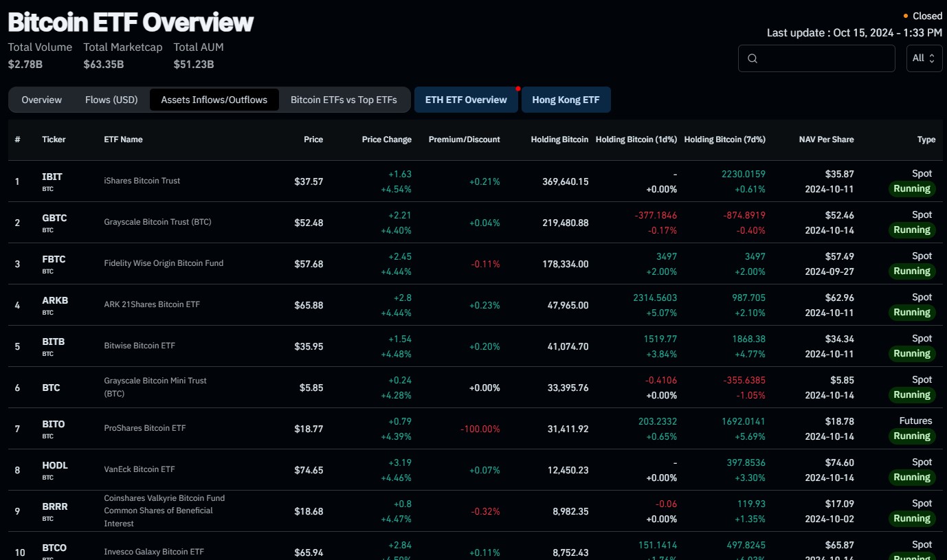
Task: Open the ARKB ticker link
Action: (x=55, y=301)
